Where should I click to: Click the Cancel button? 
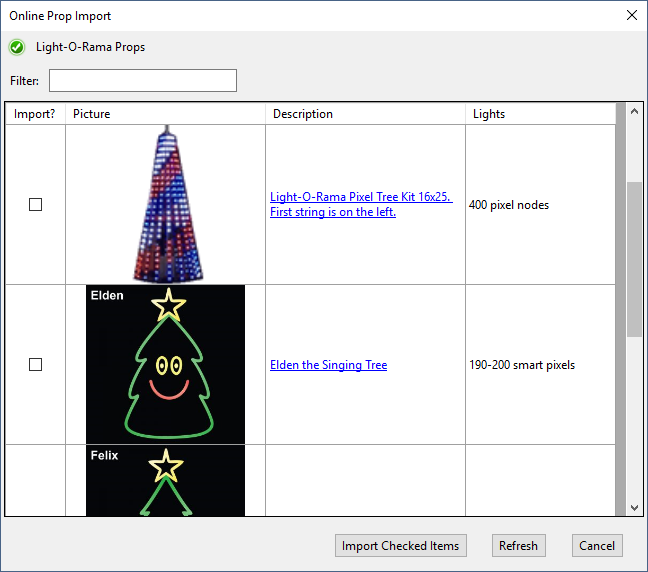pos(597,545)
